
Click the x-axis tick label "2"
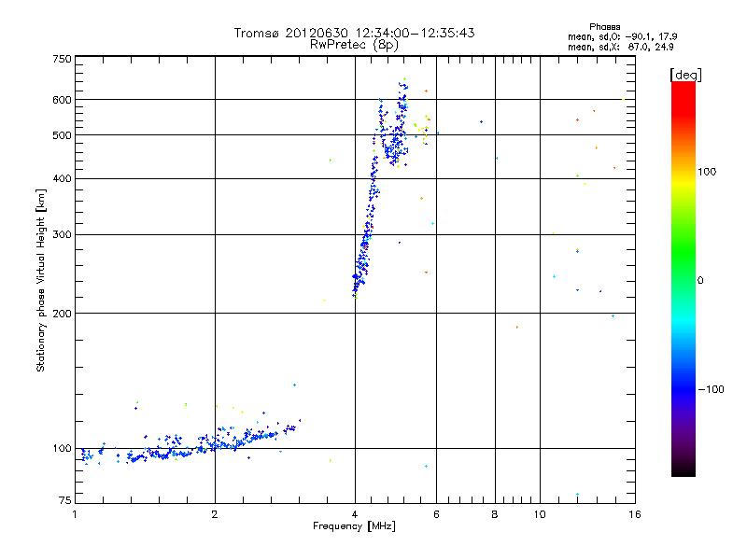(215, 514)
